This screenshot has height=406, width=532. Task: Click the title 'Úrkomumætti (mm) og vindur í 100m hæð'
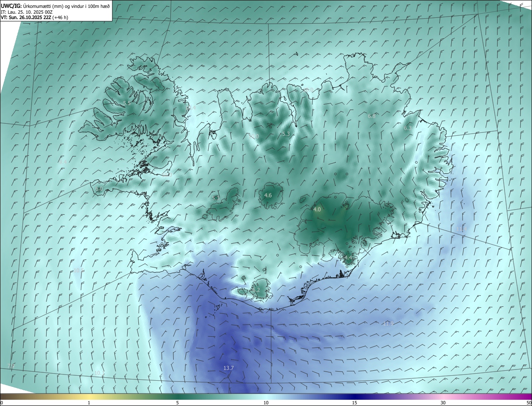66,6
